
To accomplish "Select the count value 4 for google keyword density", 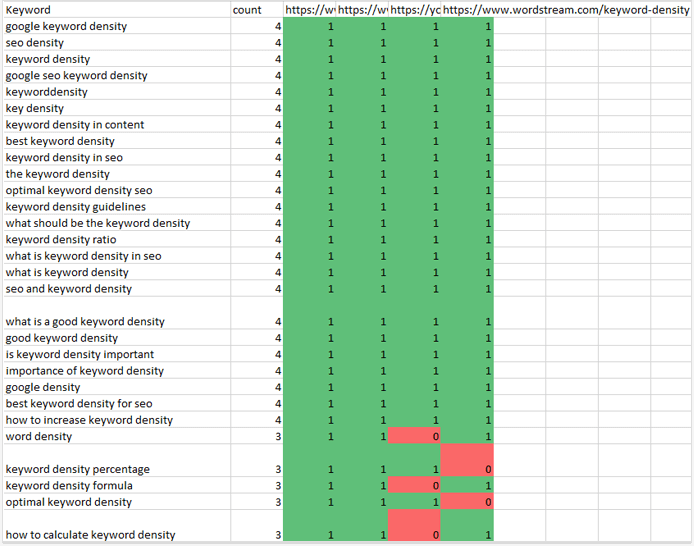I will [257, 27].
